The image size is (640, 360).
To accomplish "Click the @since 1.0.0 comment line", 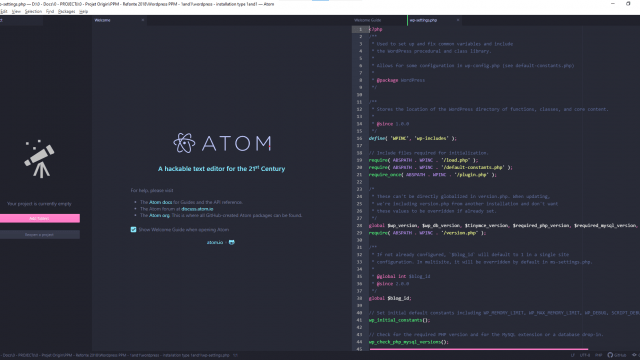I will 390,124.
